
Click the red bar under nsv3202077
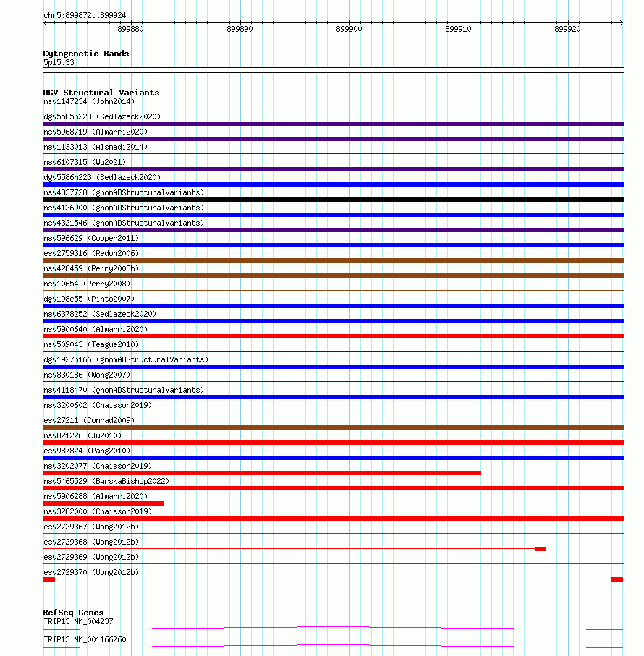[x=261, y=473]
